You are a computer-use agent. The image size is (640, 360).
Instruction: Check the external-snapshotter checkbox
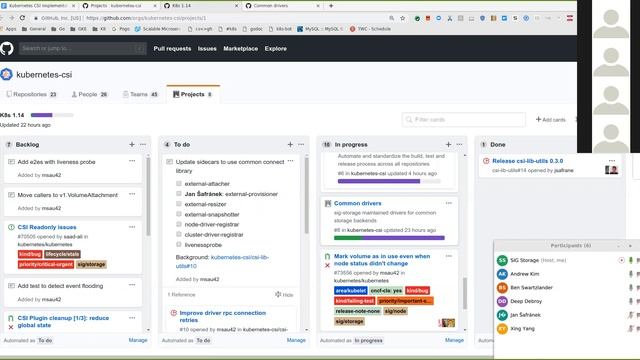178,214
